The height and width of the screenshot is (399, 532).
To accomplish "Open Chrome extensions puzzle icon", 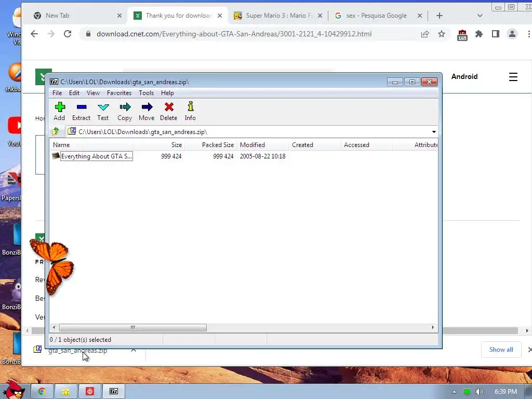I will [x=478, y=34].
